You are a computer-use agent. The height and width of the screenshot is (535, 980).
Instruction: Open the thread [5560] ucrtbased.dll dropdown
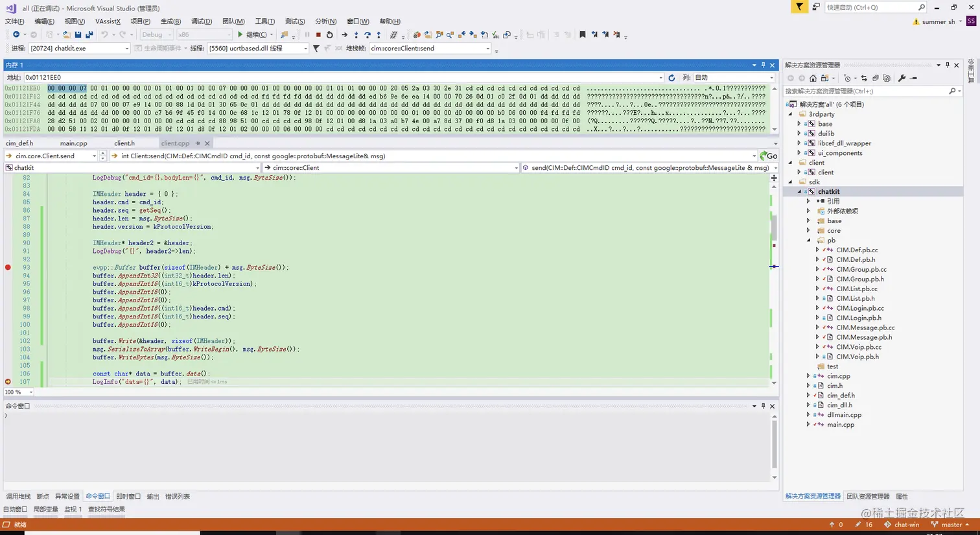(x=258, y=49)
